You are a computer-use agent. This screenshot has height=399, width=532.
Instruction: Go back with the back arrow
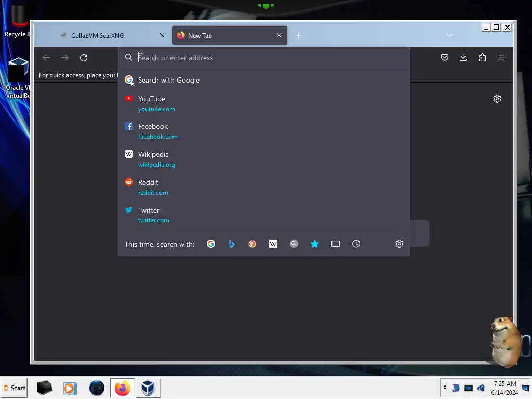(46, 58)
